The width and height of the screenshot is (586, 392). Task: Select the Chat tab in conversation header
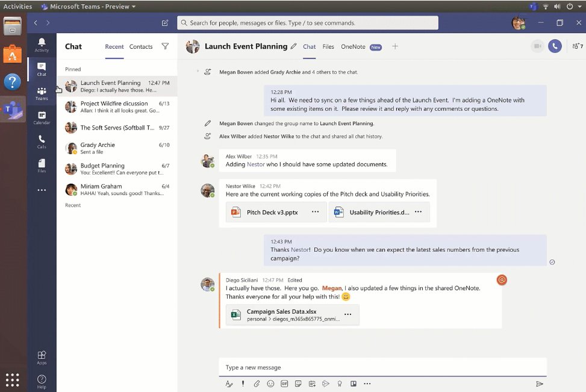[x=309, y=47]
